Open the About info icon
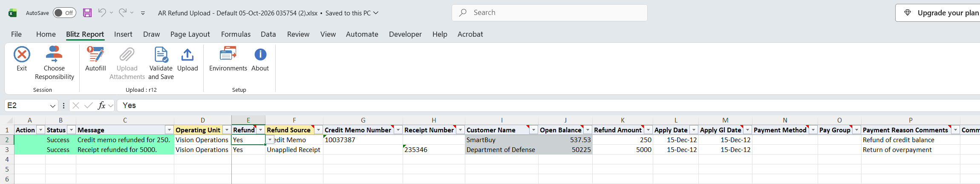Image resolution: width=980 pixels, height=184 pixels. 260,55
